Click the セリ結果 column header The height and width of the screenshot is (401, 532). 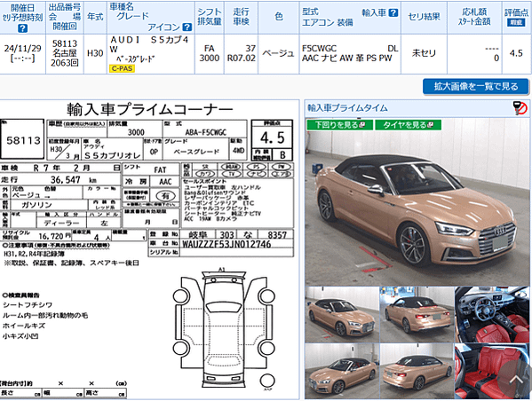424,17
